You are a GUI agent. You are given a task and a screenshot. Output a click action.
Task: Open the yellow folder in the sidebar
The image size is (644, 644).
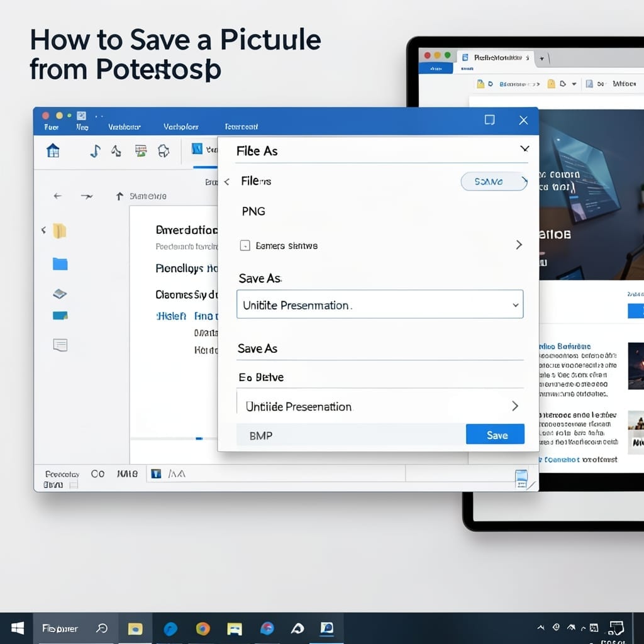coord(60,231)
